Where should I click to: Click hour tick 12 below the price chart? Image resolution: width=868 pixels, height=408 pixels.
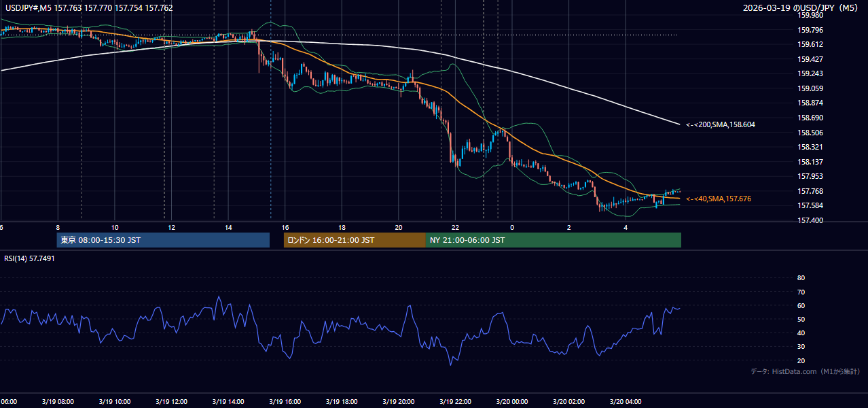171,228
